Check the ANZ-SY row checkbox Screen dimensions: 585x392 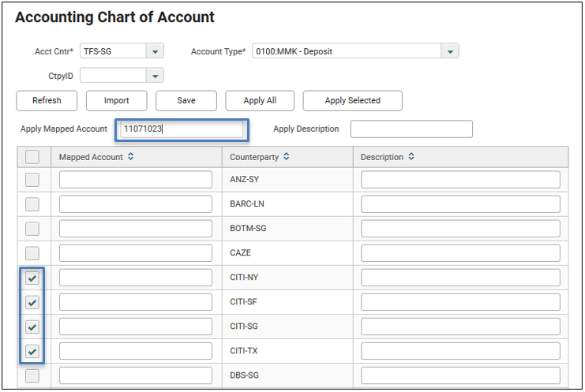[x=32, y=180]
